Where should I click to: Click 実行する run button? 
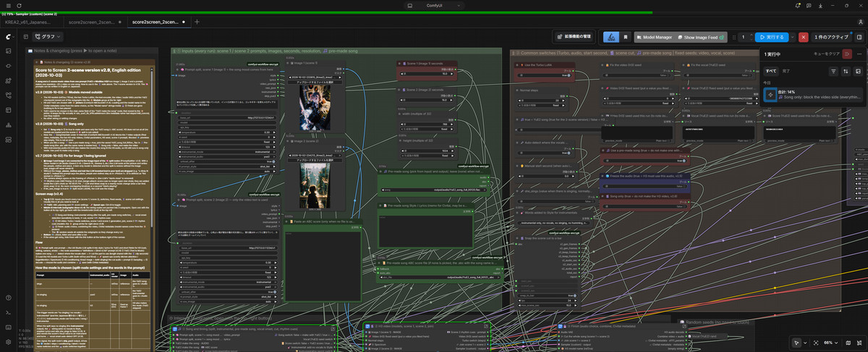click(x=771, y=36)
